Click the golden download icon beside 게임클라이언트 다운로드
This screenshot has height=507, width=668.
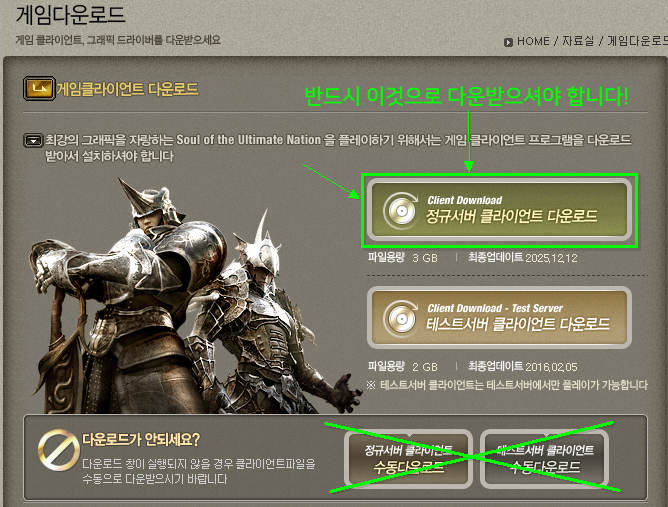point(39,89)
